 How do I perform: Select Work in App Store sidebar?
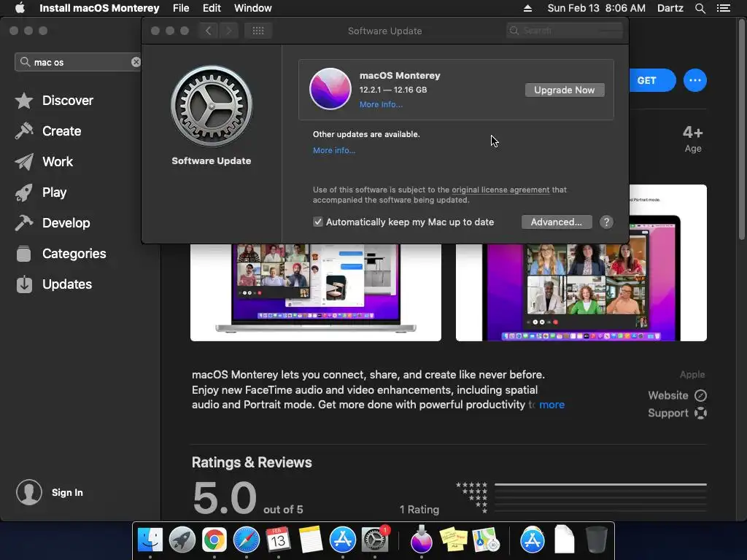click(x=44, y=162)
